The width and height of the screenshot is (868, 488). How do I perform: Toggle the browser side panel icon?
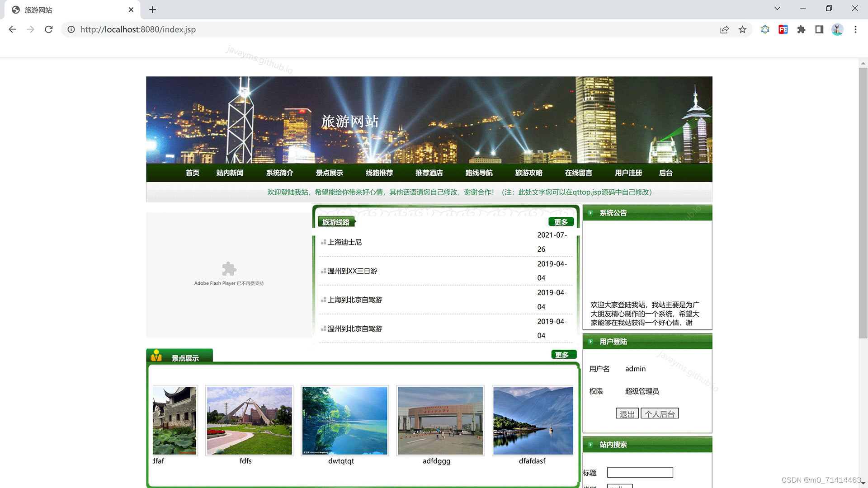pyautogui.click(x=819, y=29)
